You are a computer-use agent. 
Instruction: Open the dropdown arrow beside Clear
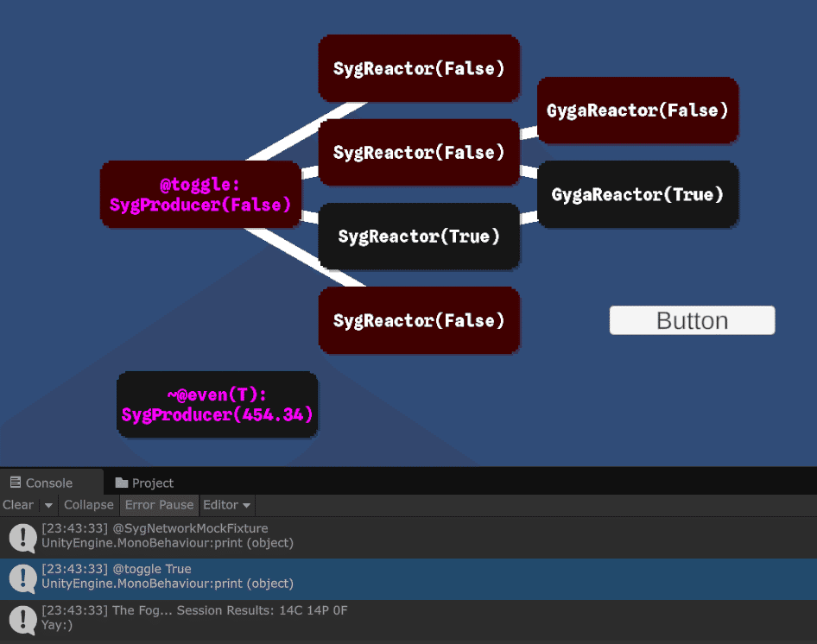pyautogui.click(x=48, y=505)
